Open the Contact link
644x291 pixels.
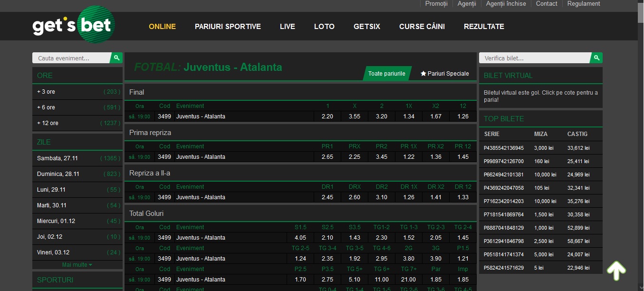tap(547, 4)
